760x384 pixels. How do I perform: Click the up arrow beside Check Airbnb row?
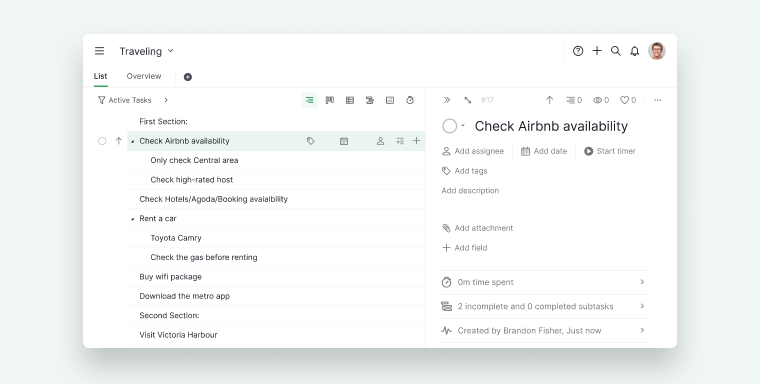coord(119,141)
